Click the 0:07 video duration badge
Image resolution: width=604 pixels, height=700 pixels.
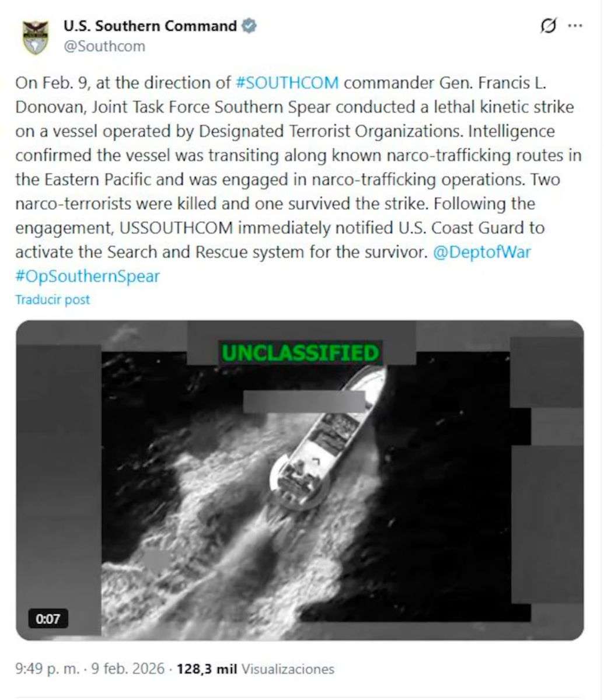point(48,619)
